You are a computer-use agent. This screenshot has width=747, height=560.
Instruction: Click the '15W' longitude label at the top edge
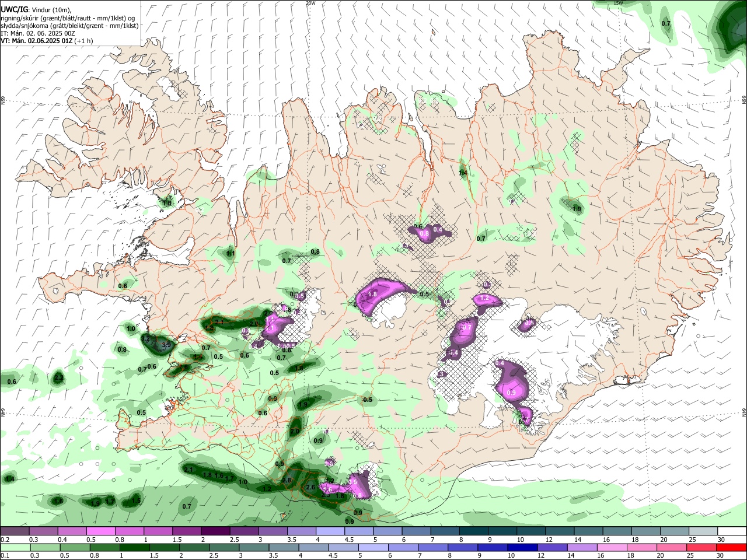(x=618, y=3)
